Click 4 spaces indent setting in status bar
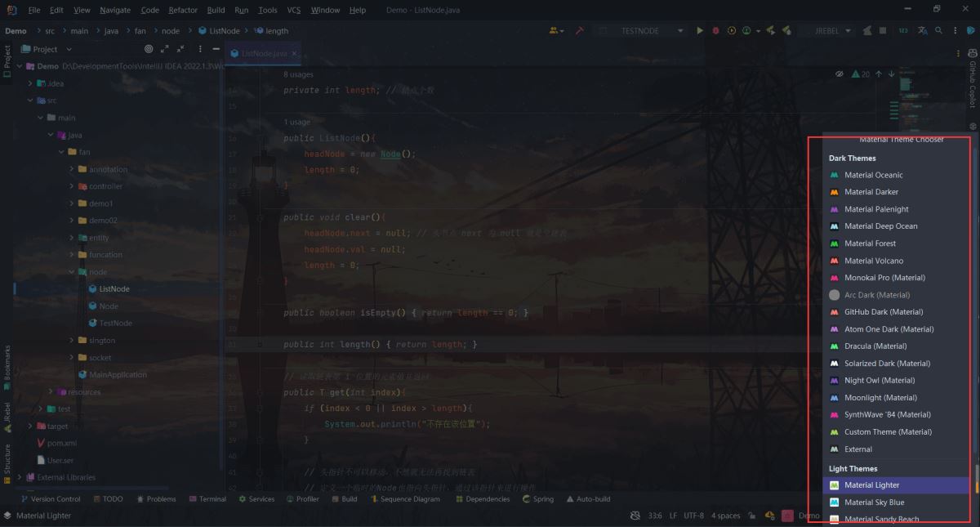Image resolution: width=980 pixels, height=527 pixels. tap(725, 516)
